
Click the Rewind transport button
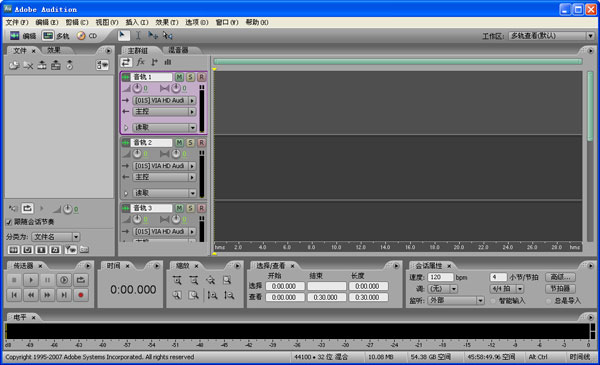tap(31, 295)
